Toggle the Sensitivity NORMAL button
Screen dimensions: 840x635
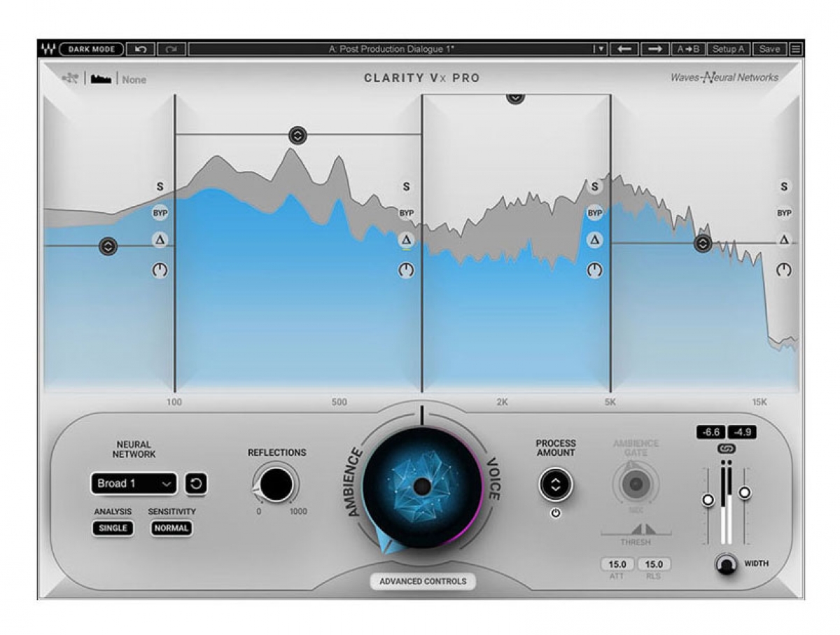point(171,529)
